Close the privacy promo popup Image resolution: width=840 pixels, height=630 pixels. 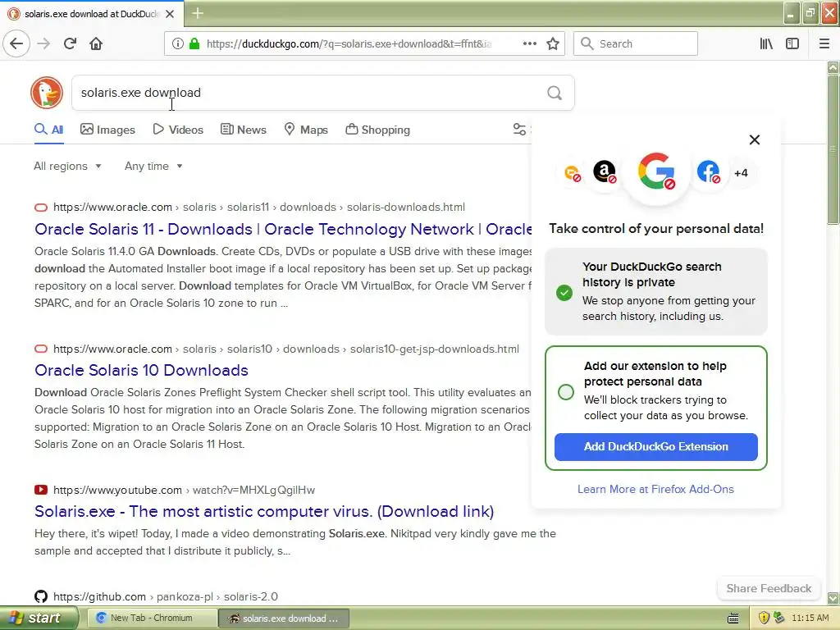pos(755,139)
